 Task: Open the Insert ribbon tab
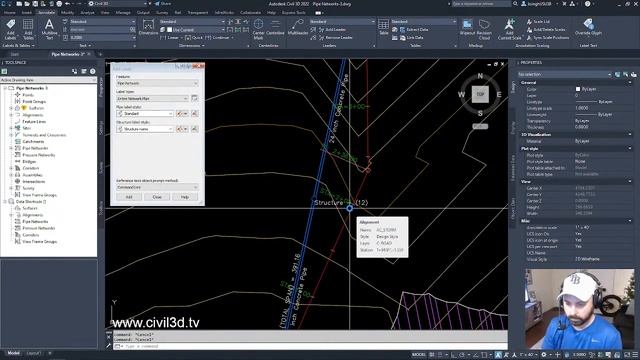click(x=27, y=13)
